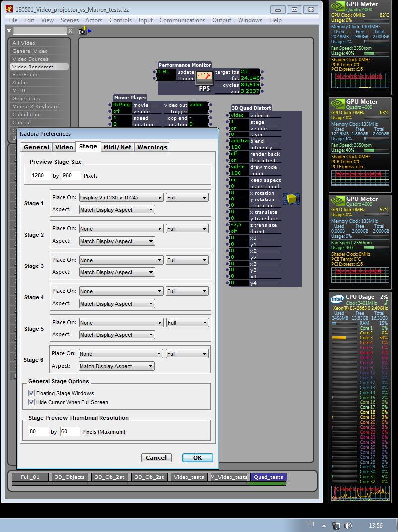Select the 3D_Objects scene
This screenshot has width=398, height=532.
tap(70, 477)
